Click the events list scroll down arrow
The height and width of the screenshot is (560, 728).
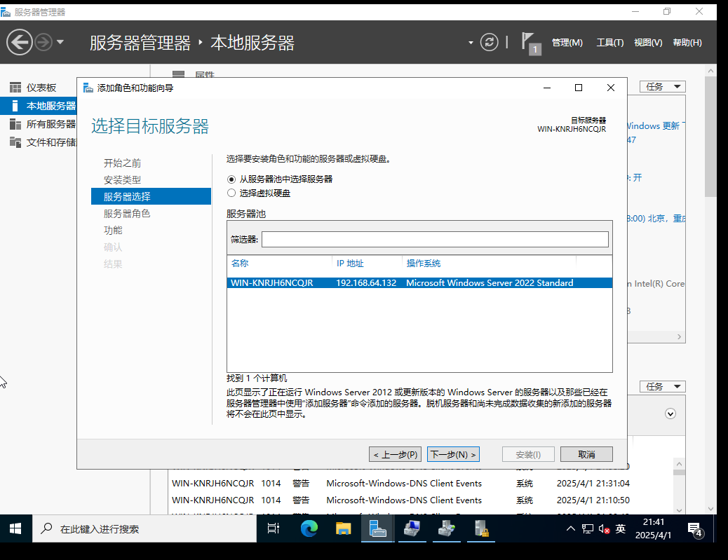[x=679, y=510]
